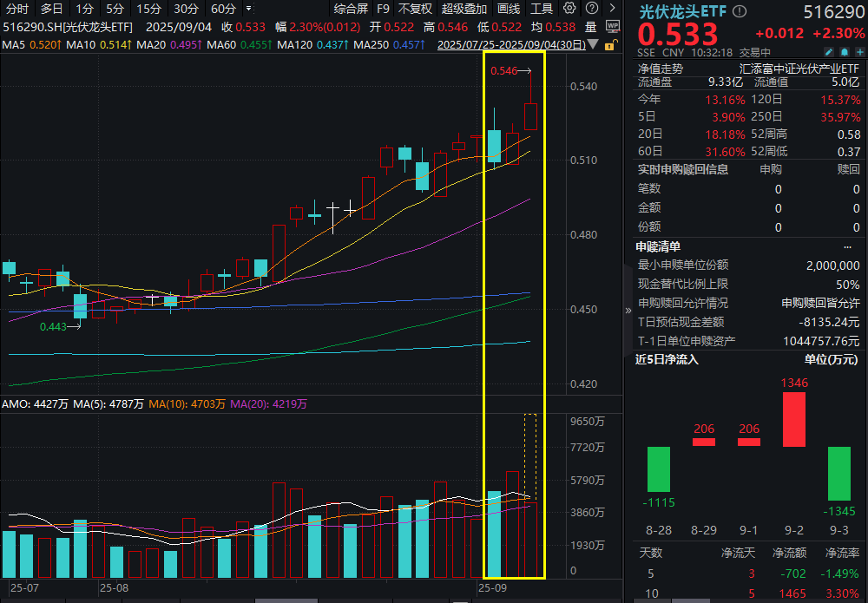This screenshot has height=603, width=868.
Task: Open the settings gear icon in the toolbar
Action: (571, 8)
